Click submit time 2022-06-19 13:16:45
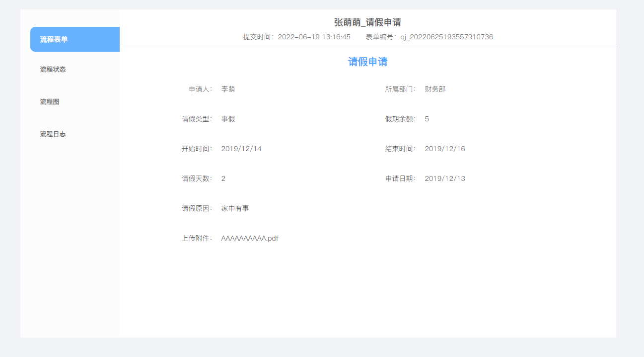The image size is (644, 357). (x=314, y=37)
